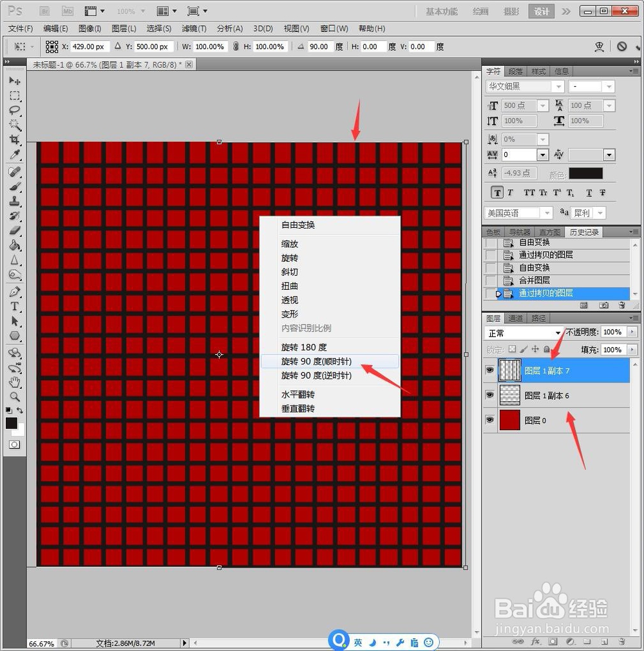
Task: Set history brush source for 合并图层
Action: (x=491, y=280)
